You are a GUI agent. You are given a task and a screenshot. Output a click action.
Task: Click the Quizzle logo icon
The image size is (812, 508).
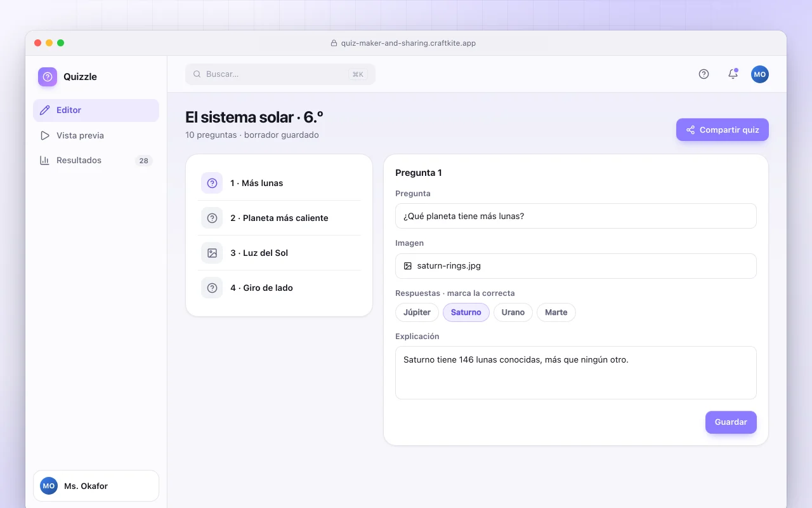tap(48, 77)
